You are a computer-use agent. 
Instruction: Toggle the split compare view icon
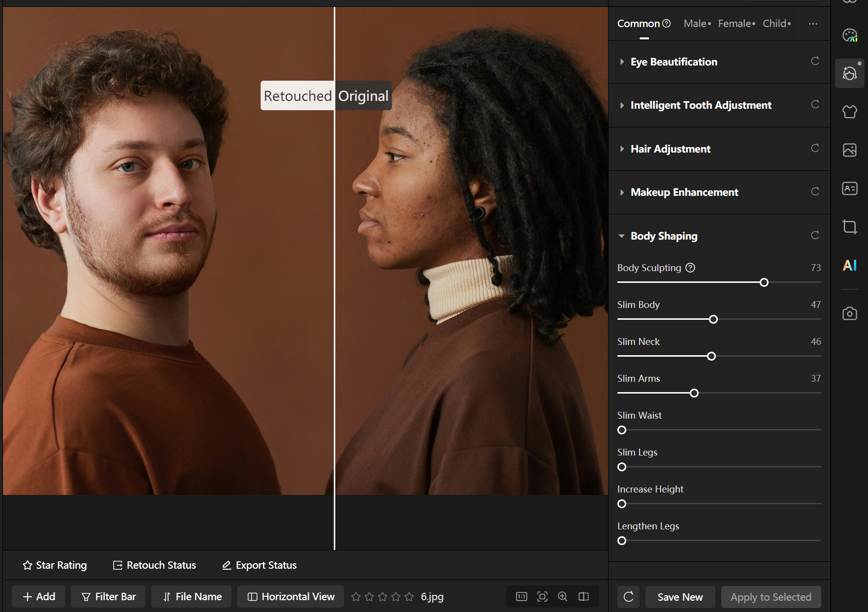(x=583, y=596)
